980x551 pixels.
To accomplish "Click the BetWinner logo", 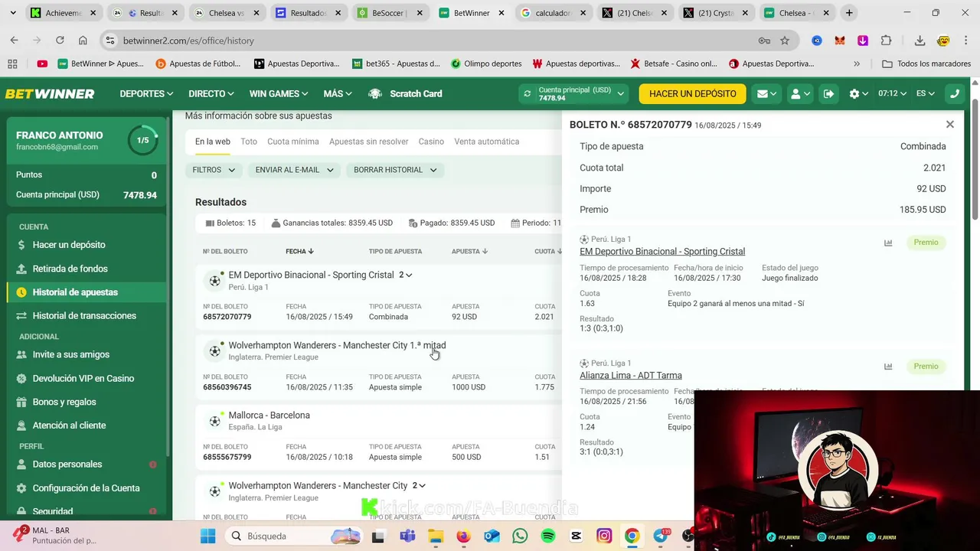I will [x=50, y=93].
